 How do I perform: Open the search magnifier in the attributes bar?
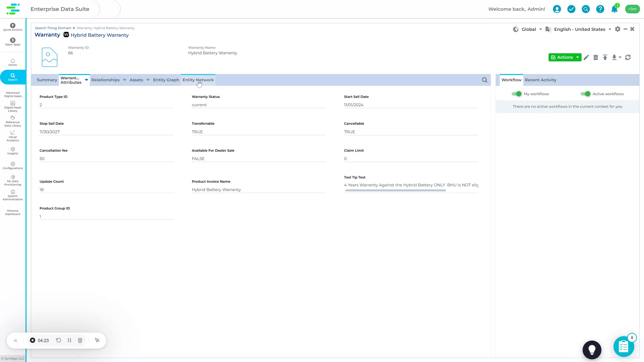click(x=484, y=80)
